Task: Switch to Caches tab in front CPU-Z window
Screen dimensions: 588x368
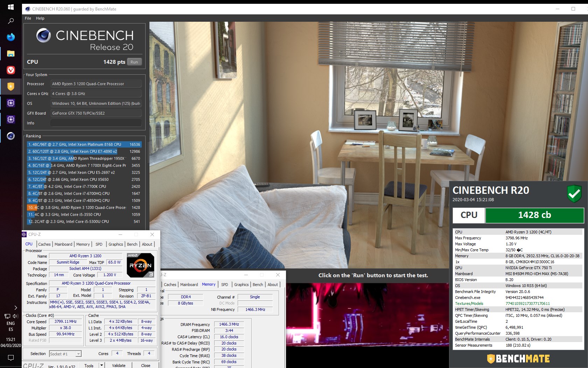Action: click(x=44, y=244)
